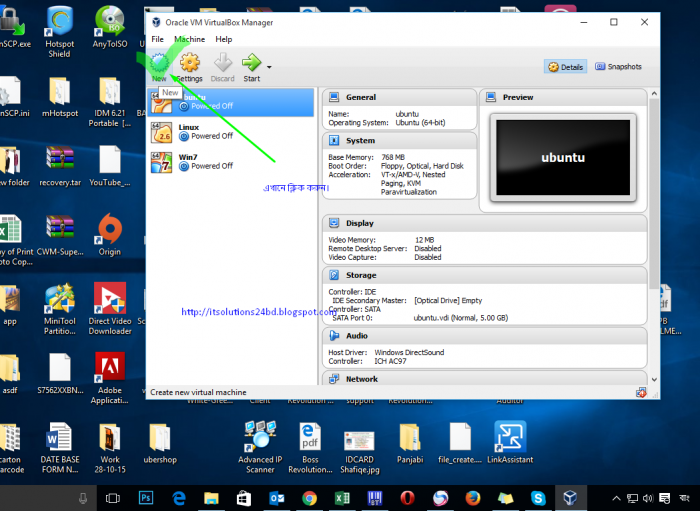This screenshot has height=511, width=700.
Task: Click the Audio section speaker icon
Action: point(334,335)
